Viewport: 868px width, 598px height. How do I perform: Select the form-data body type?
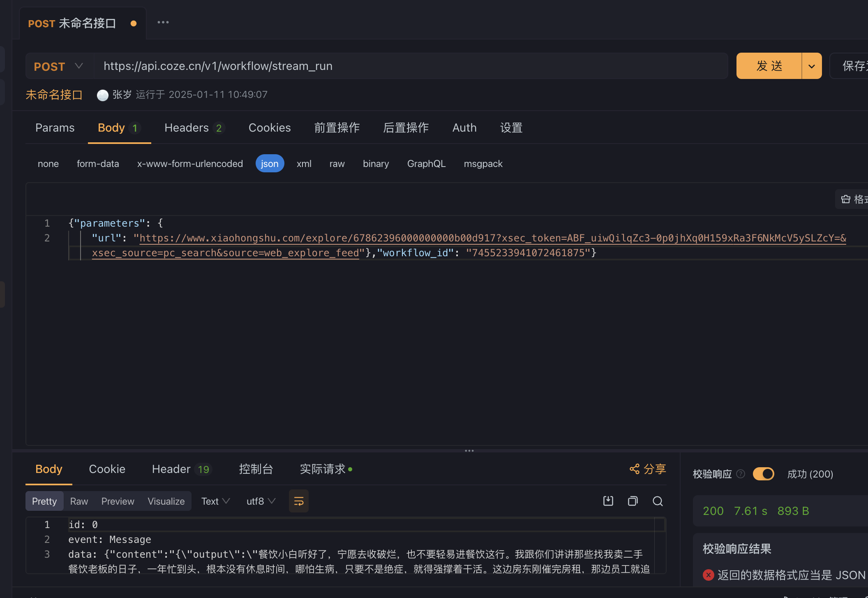click(98, 164)
